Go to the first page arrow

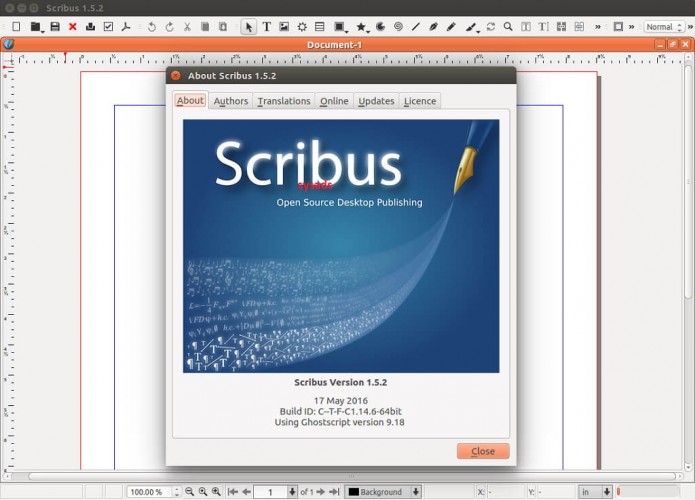click(233, 492)
